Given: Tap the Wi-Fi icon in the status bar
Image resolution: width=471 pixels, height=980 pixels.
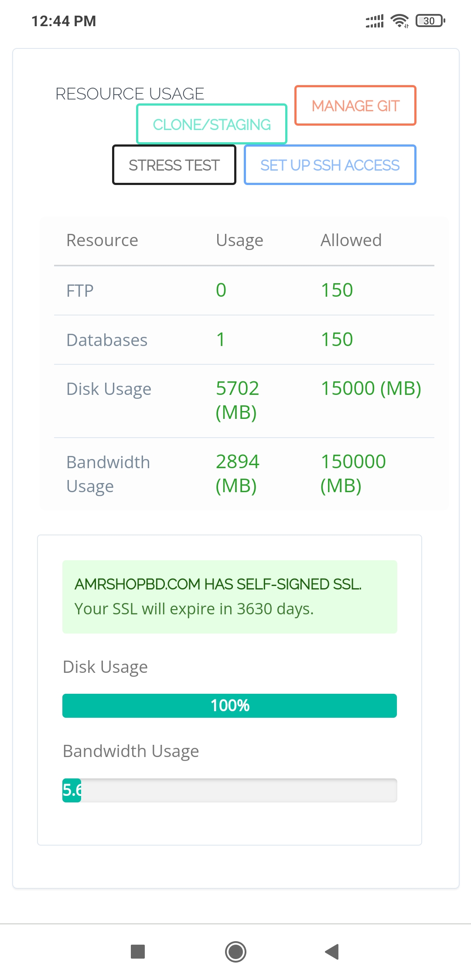Looking at the screenshot, I should (399, 20).
